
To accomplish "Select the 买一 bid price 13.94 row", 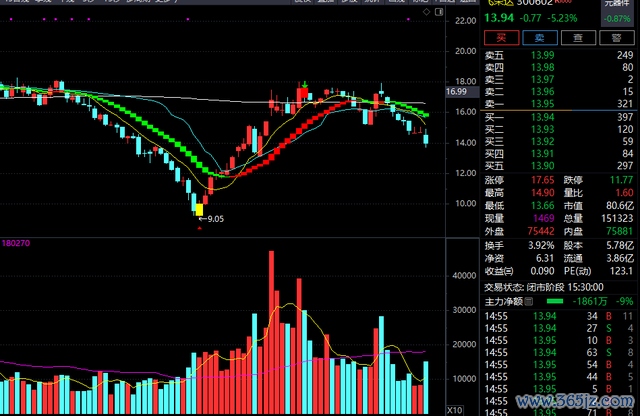I will 560,117.
